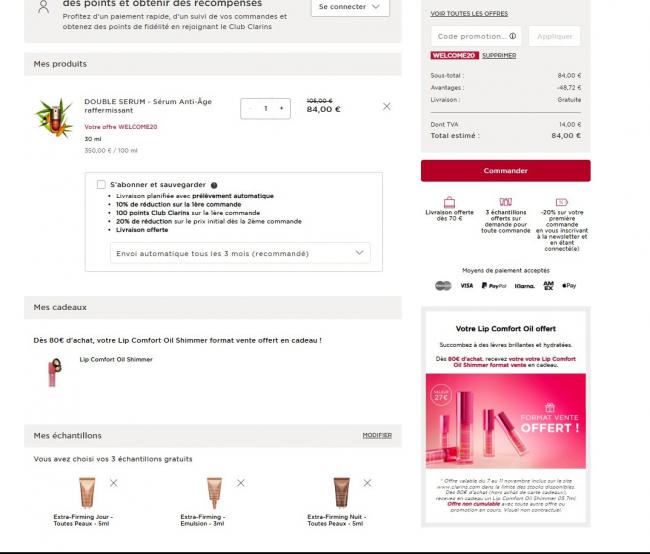The width and height of the screenshot is (650, 554).
Task: Click SUPPRIMER next to WELCOME20 code
Action: (499, 55)
